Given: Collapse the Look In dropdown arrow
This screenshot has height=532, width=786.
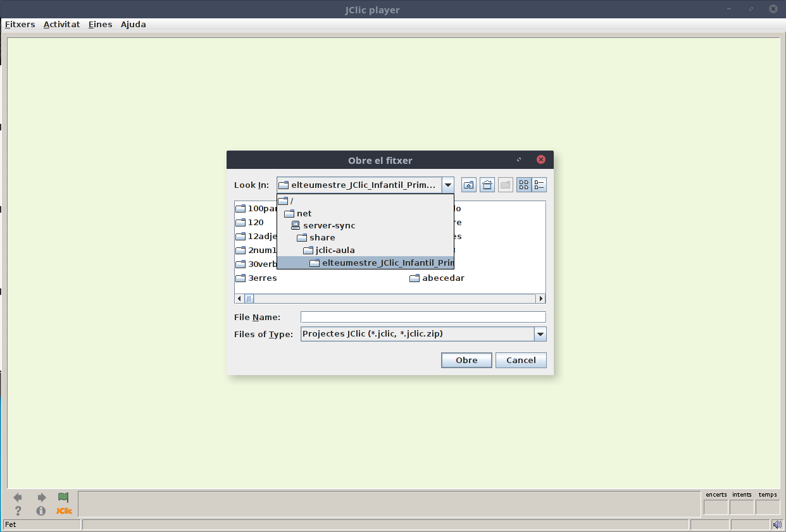Looking at the screenshot, I should click(448, 185).
